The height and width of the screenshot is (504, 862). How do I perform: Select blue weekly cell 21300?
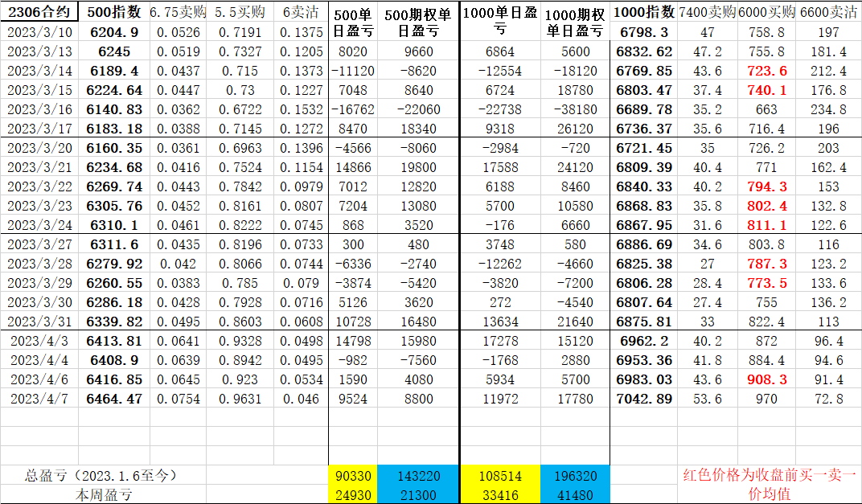pyautogui.click(x=418, y=494)
